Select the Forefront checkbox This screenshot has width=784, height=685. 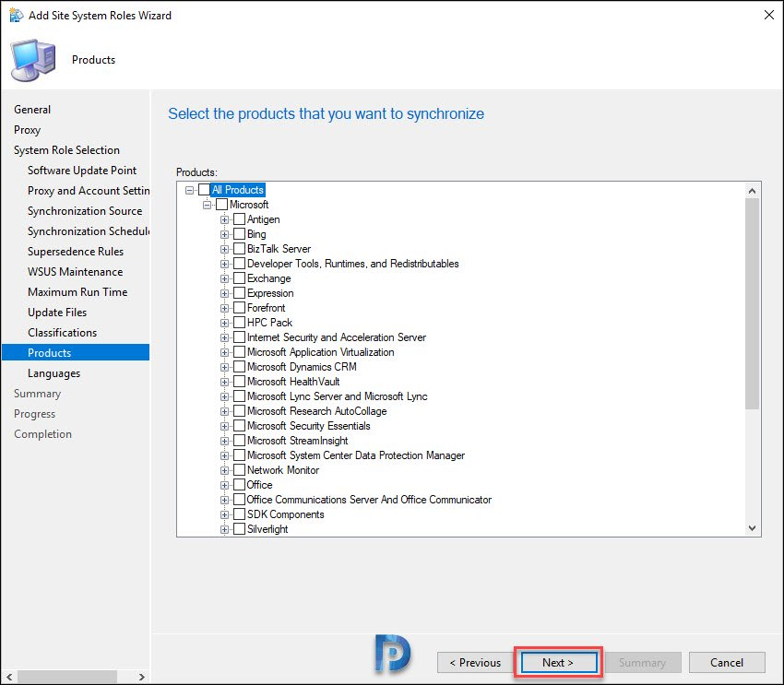240,308
